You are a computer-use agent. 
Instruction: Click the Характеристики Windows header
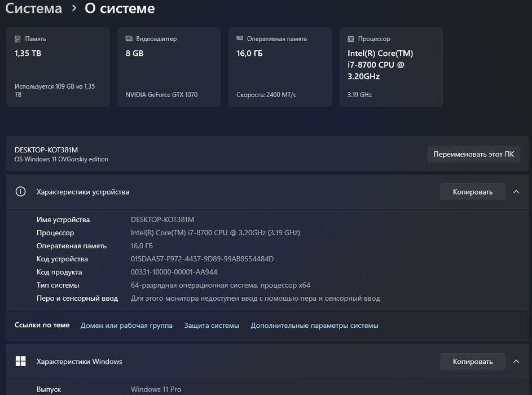tap(267, 361)
